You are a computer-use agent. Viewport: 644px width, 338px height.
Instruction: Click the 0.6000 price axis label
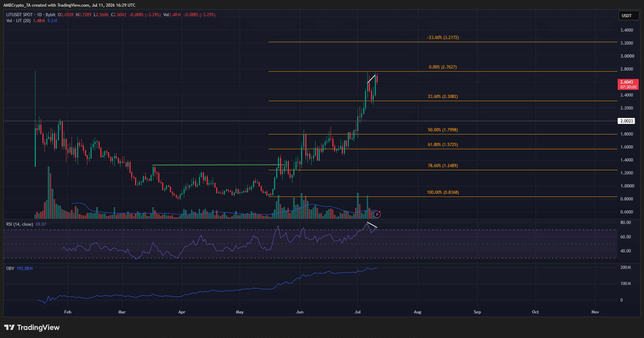(x=627, y=212)
